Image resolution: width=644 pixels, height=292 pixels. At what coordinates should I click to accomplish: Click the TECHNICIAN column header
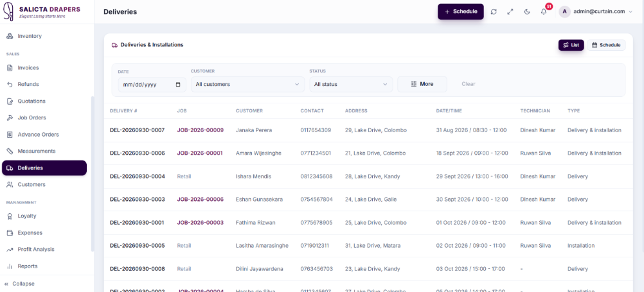pos(535,111)
